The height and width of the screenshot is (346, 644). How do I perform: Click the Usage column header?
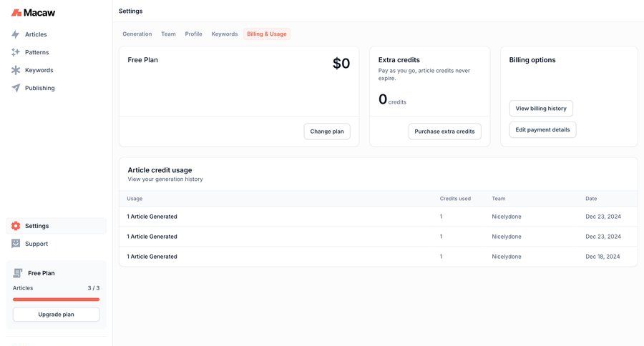(135, 199)
